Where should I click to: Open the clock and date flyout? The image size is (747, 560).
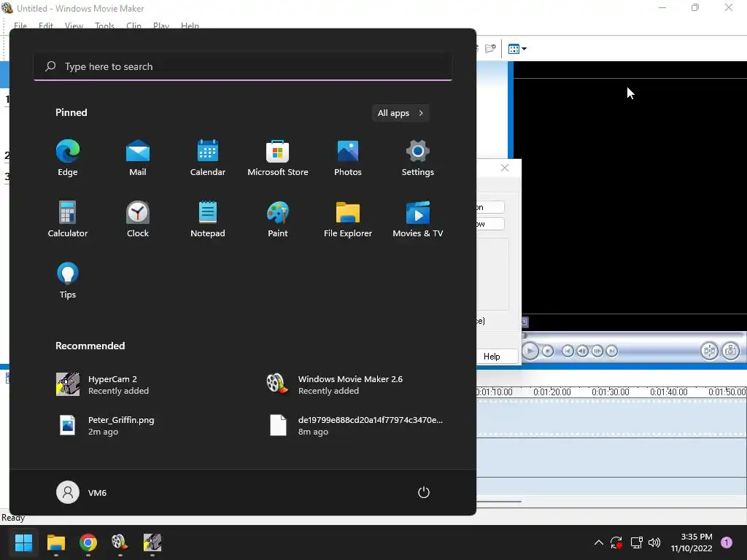tap(692, 542)
